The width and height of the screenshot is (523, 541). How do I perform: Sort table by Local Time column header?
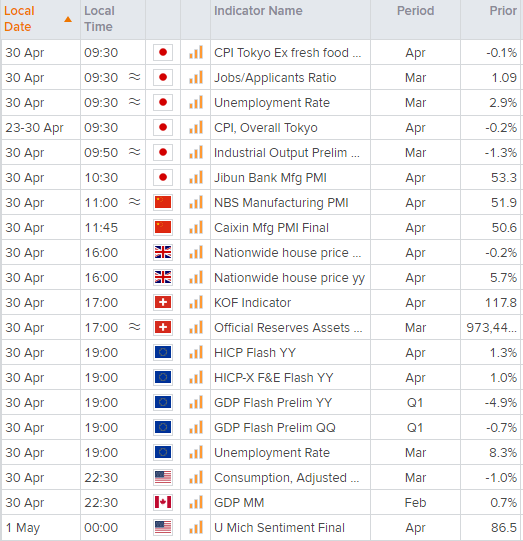[99, 19]
